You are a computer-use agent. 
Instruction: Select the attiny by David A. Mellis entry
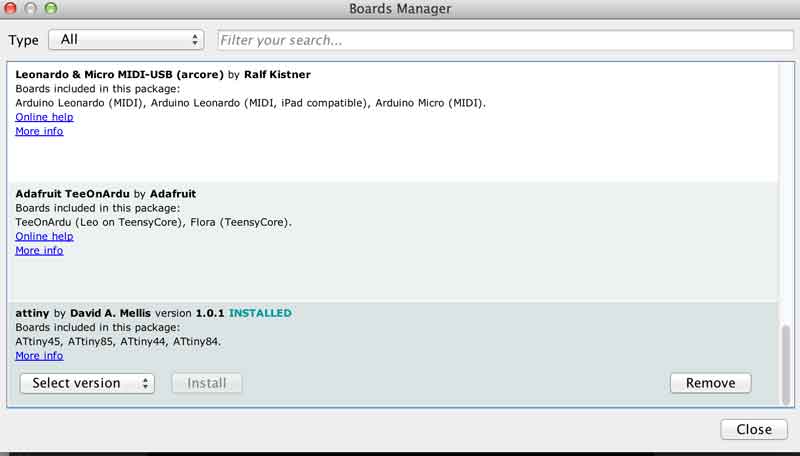tap(392, 354)
